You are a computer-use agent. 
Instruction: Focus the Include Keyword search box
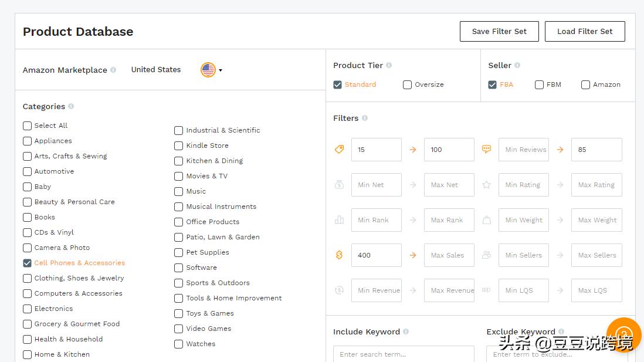404,354
